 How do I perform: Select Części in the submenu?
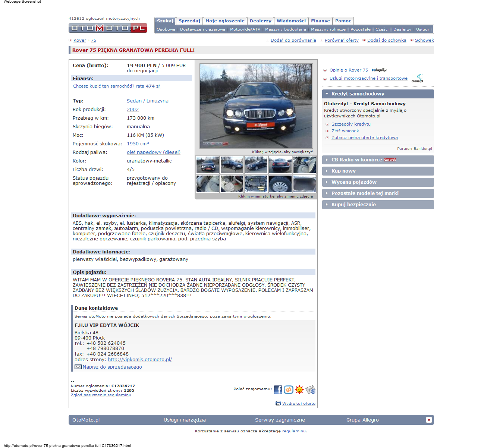(x=382, y=29)
